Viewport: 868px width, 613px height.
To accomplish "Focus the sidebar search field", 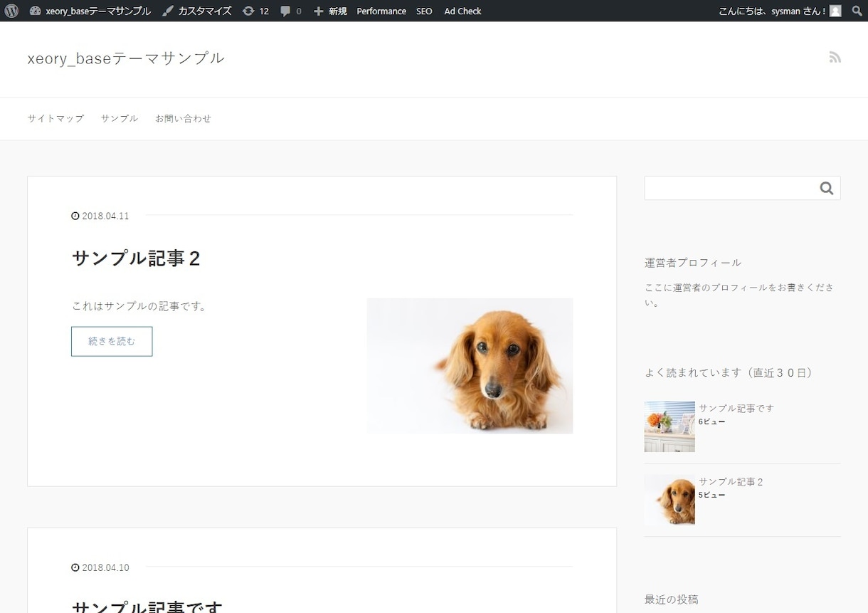I will pos(730,188).
